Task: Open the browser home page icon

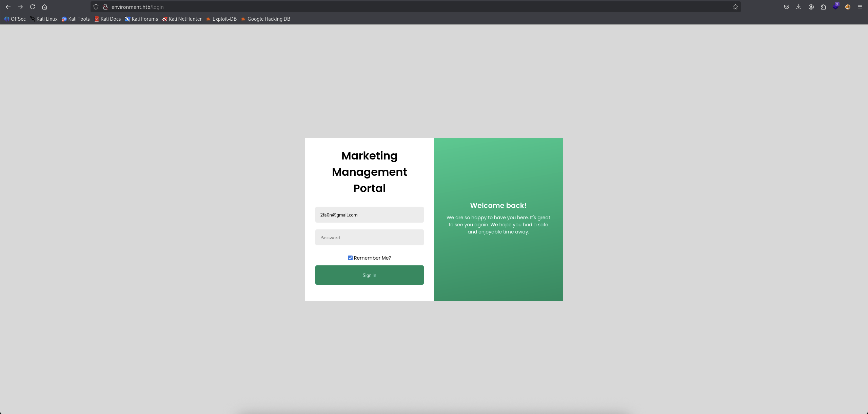Action: coord(44,7)
